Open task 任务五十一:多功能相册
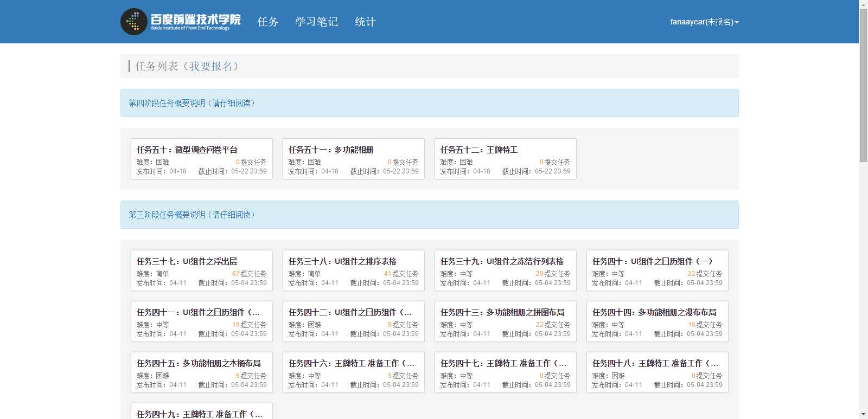 [331, 150]
